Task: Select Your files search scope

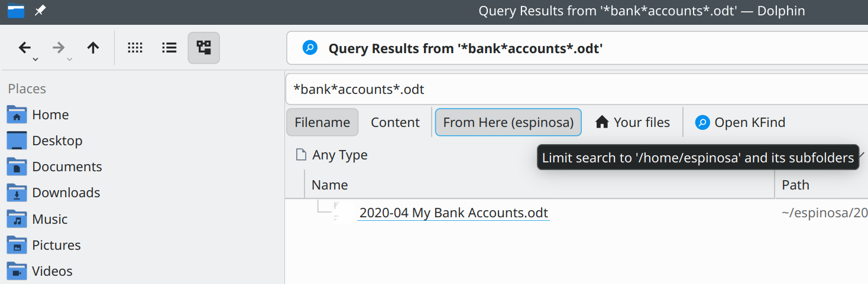Action: pyautogui.click(x=633, y=122)
